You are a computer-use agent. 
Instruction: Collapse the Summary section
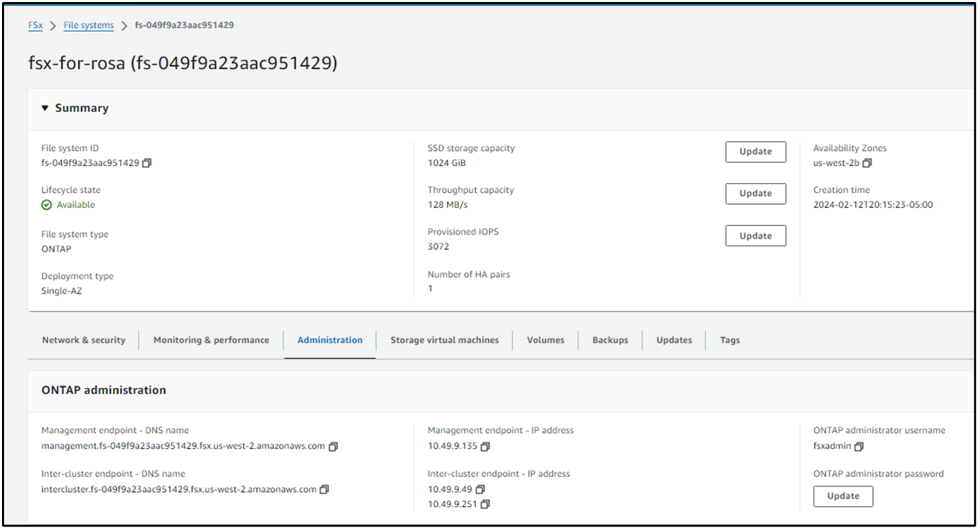pos(45,108)
